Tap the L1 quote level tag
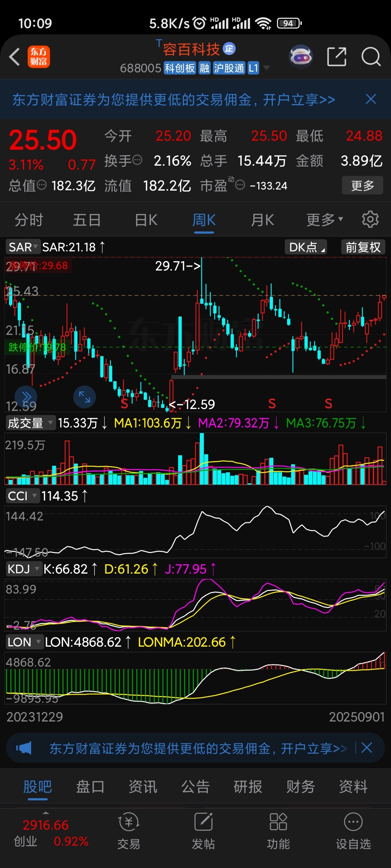This screenshot has width=391, height=868. (253, 68)
